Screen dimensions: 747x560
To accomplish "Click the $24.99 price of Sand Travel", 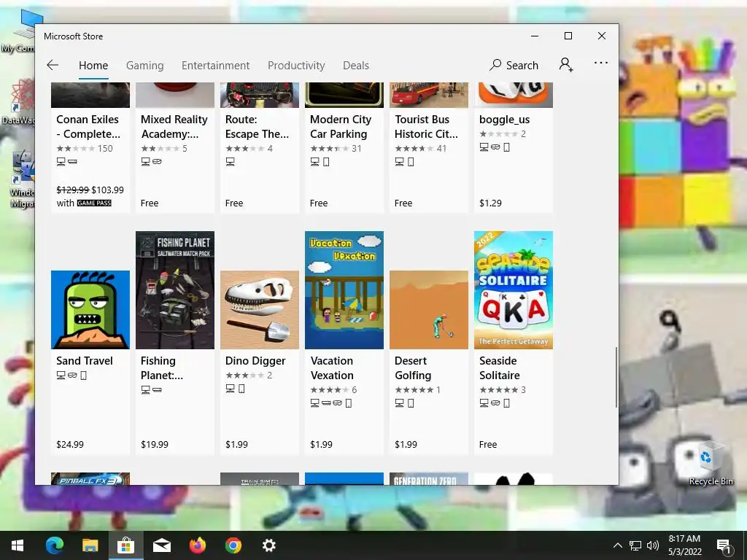I will (70, 444).
